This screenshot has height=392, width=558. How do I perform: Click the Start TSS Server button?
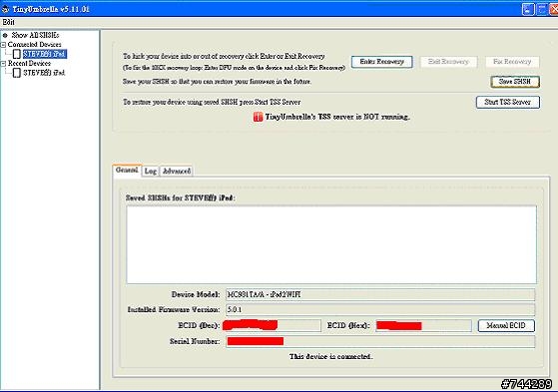pyautogui.click(x=508, y=102)
